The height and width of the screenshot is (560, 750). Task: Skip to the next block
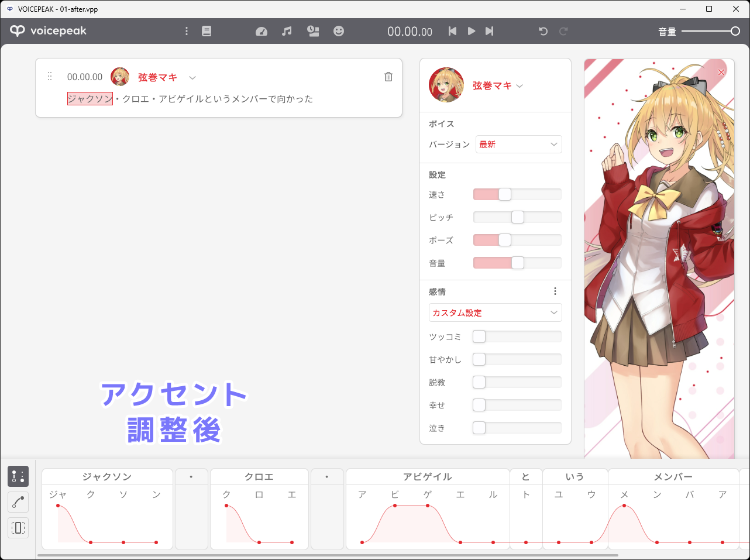[490, 31]
